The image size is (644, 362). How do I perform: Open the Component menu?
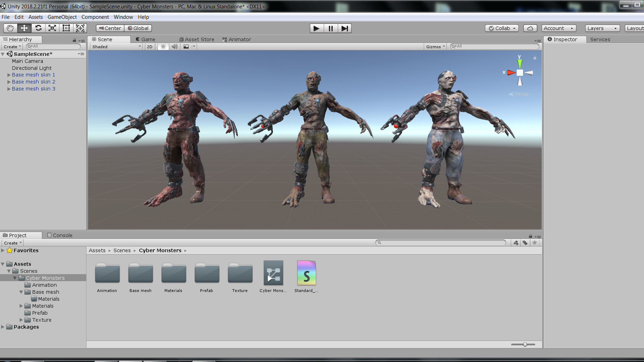point(95,17)
